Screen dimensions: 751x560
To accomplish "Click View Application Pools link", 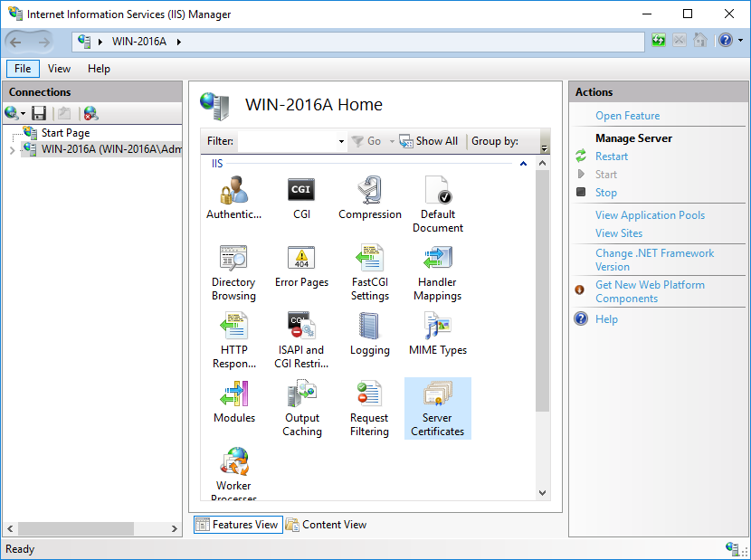I will [650, 215].
